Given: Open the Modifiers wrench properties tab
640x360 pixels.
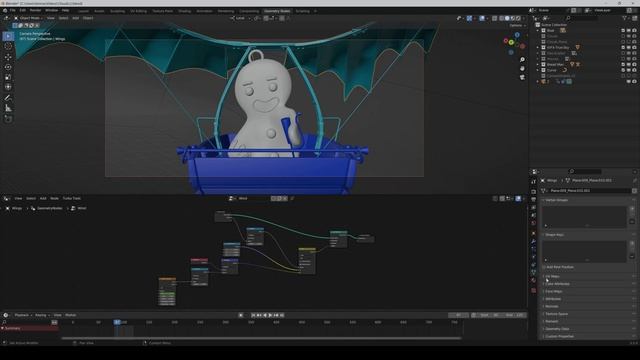Looking at the screenshot, I should click(533, 241).
